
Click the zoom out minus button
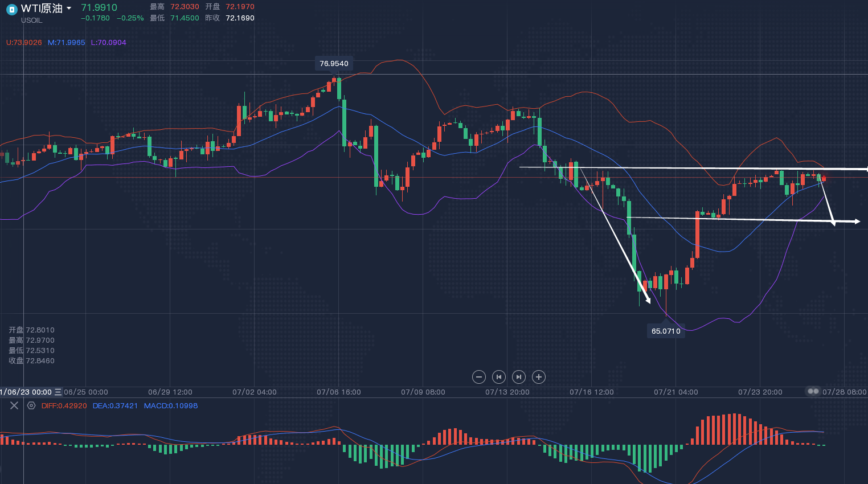479,377
